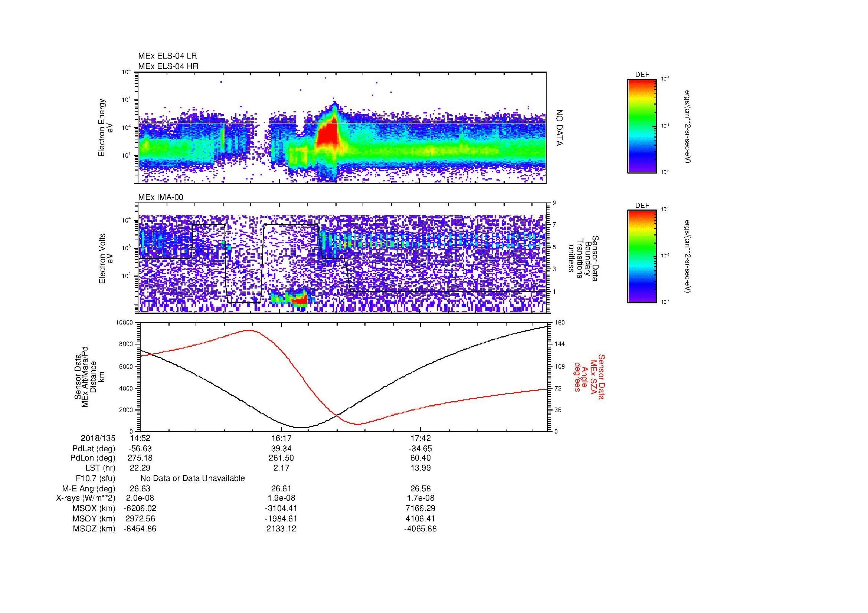Click X-rays value '2.0e-08'

point(140,498)
